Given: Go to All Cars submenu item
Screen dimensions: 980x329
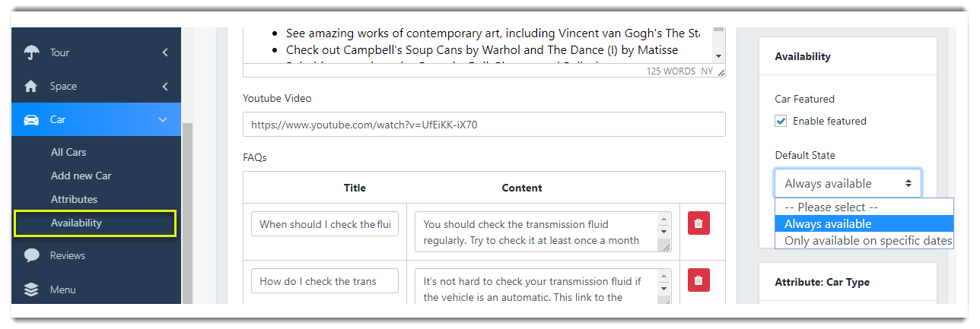Looking at the screenshot, I should [68, 152].
